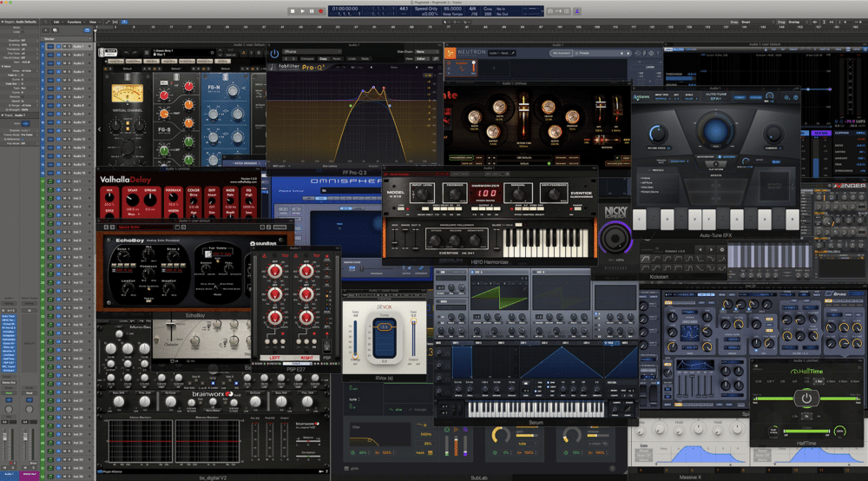
Task: Open Presets in the Neutron header
Action: pyautogui.click(x=583, y=53)
